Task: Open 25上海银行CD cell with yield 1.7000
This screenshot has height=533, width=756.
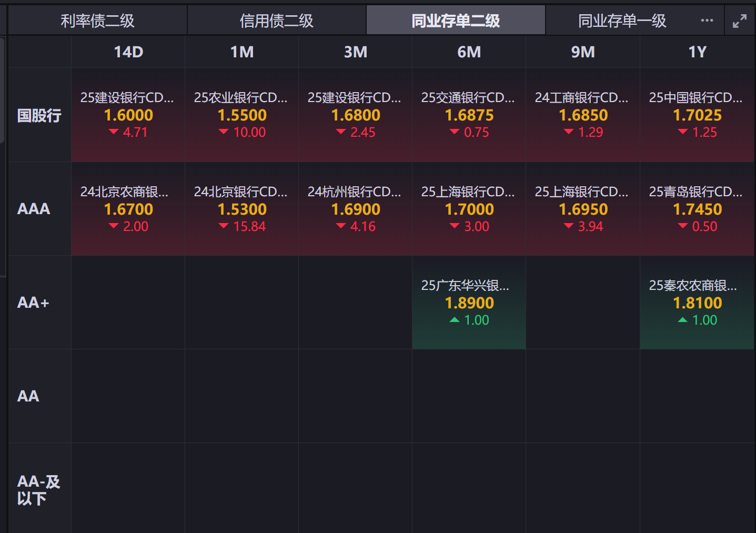Action: tap(469, 209)
